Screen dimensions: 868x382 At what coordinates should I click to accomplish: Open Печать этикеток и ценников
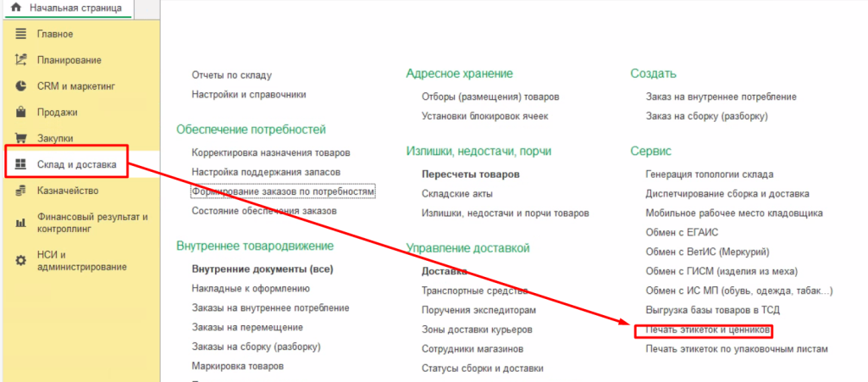tap(707, 330)
